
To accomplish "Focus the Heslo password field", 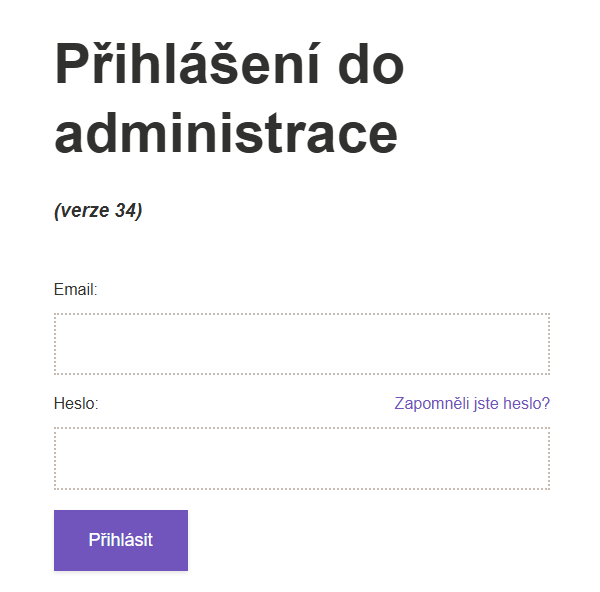I will coord(301,459).
